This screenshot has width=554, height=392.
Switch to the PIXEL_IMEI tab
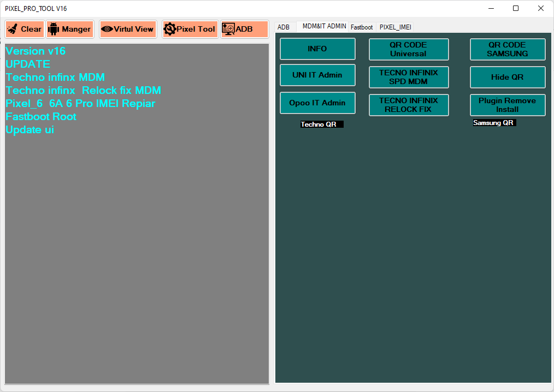(x=395, y=27)
